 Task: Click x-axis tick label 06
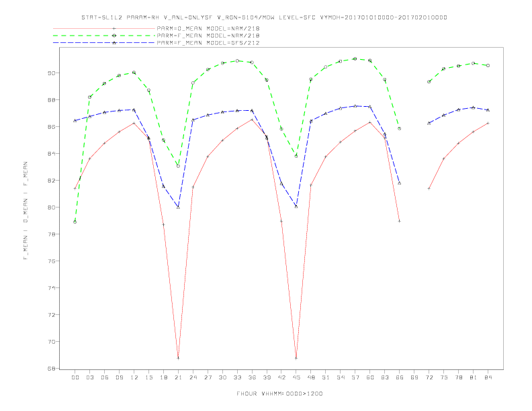pyautogui.click(x=105, y=377)
